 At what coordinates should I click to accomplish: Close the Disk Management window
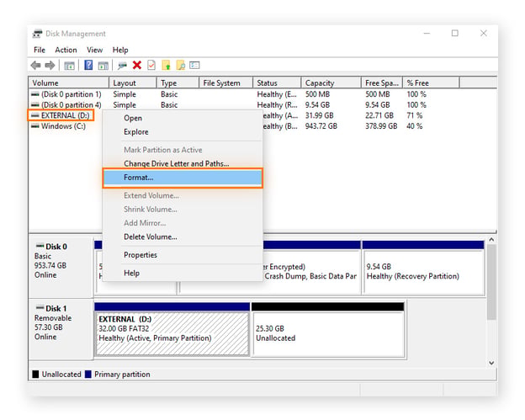(x=484, y=33)
